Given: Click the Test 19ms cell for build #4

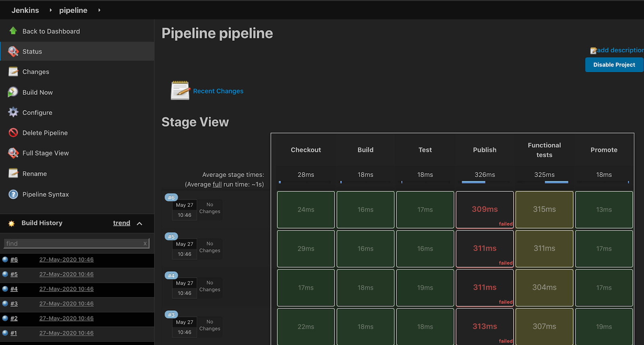Looking at the screenshot, I should pyautogui.click(x=425, y=288).
